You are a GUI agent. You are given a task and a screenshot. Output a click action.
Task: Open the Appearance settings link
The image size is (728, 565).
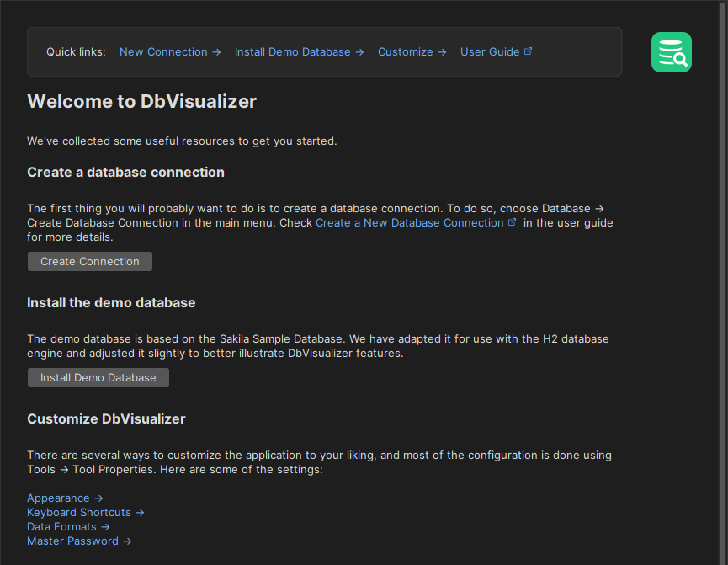[x=65, y=498]
